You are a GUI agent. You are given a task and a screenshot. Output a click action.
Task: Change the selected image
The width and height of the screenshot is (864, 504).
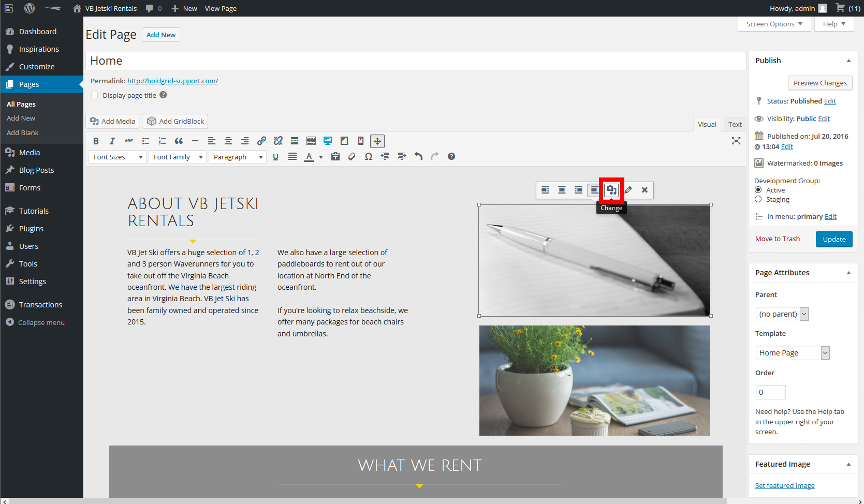611,190
